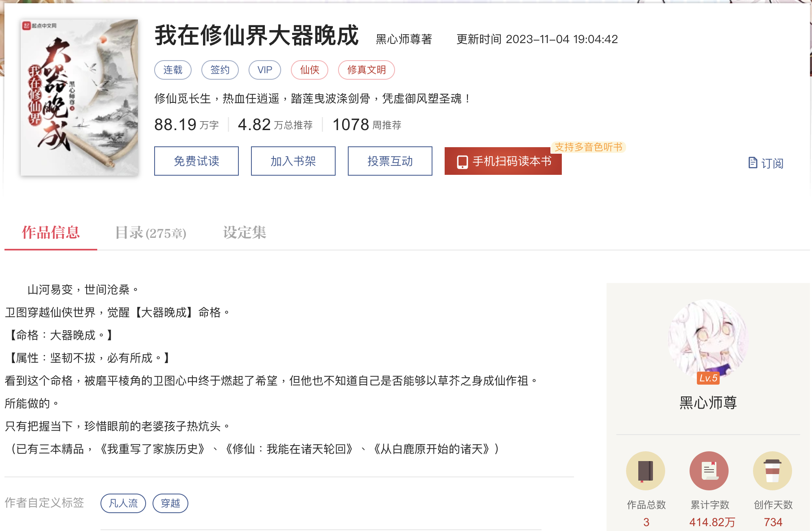
Task: Open author link 黑心师尊著 beside title
Action: click(x=404, y=39)
